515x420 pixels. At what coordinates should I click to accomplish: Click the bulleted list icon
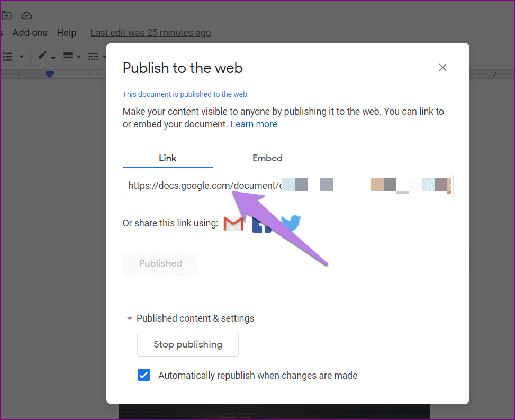click(x=7, y=56)
